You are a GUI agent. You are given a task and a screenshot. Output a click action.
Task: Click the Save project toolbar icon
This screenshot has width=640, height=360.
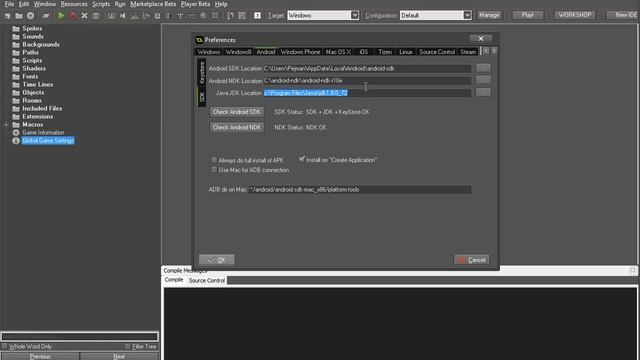(x=30, y=16)
